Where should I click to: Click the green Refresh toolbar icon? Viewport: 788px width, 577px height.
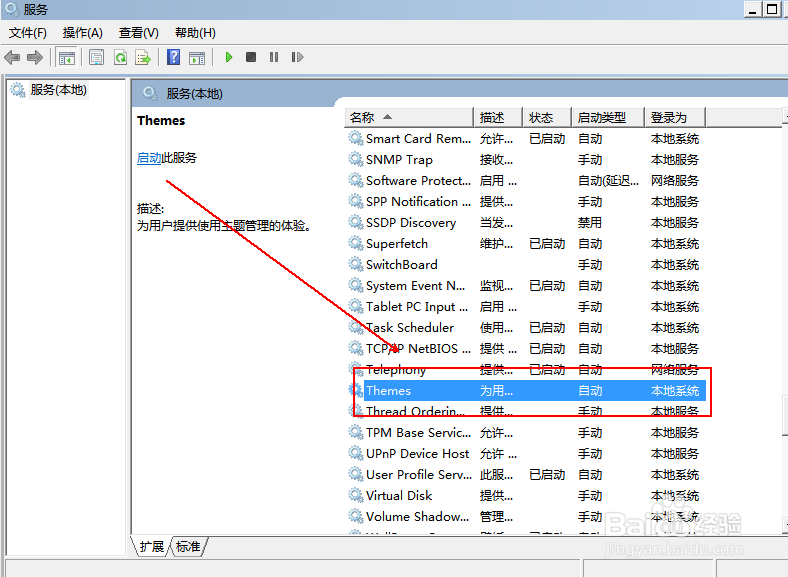pos(120,57)
